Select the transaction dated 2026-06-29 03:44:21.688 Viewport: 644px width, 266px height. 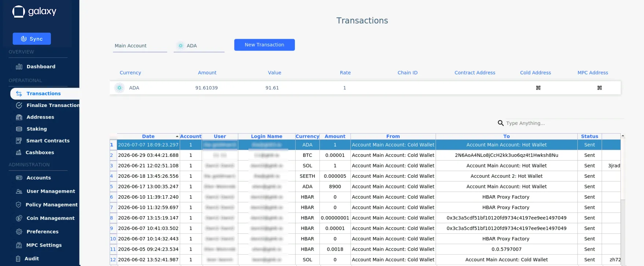click(x=148, y=155)
